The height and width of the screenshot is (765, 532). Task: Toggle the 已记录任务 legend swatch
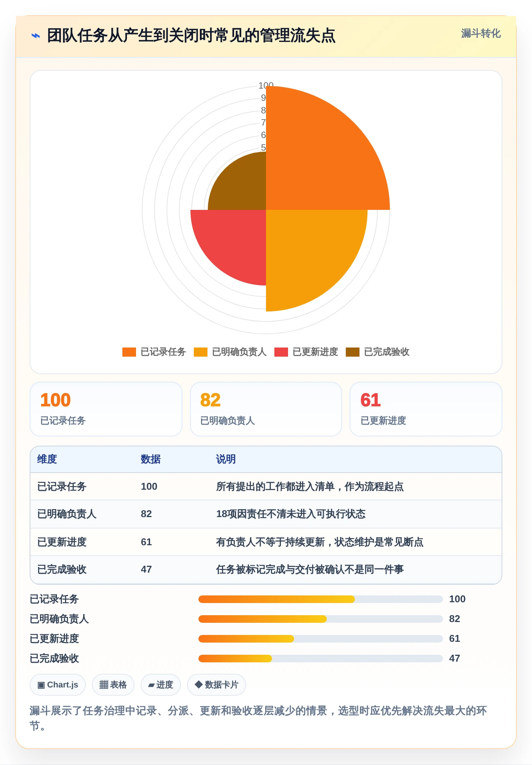pos(129,352)
